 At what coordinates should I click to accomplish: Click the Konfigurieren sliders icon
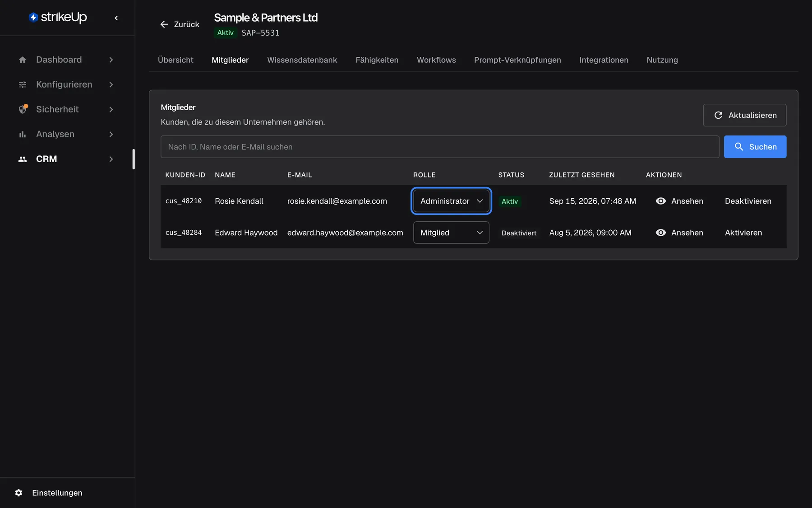click(23, 84)
